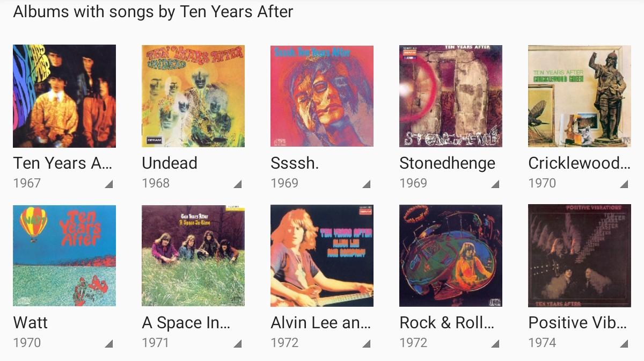Open the menu triangle for Positive Vibrations 1974

pos(624,344)
